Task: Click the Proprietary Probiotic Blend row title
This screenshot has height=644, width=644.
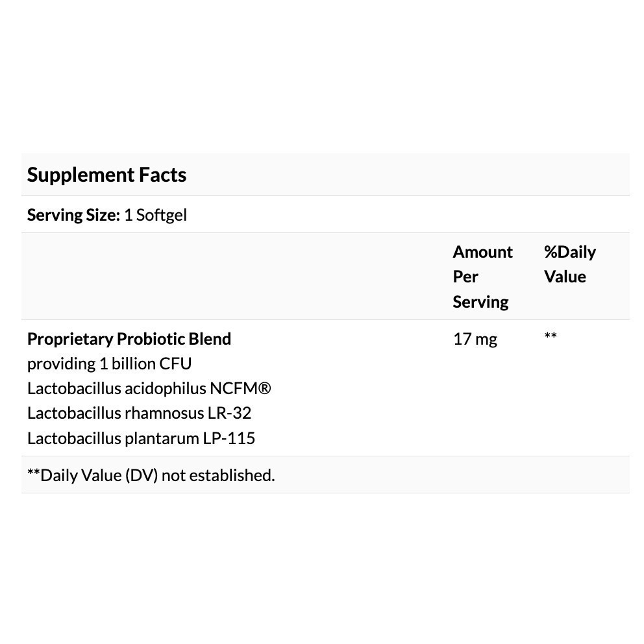Action: pyautogui.click(x=129, y=339)
